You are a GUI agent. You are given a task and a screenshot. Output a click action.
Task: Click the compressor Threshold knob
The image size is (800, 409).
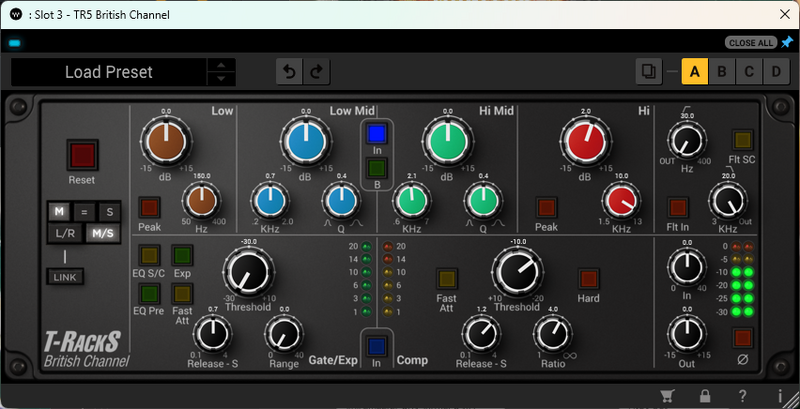517,272
